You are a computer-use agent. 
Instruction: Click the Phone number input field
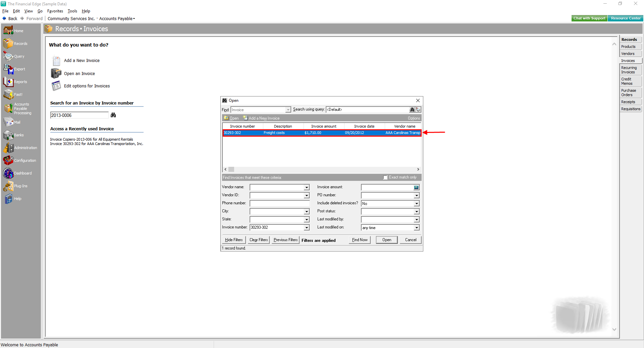(279, 203)
